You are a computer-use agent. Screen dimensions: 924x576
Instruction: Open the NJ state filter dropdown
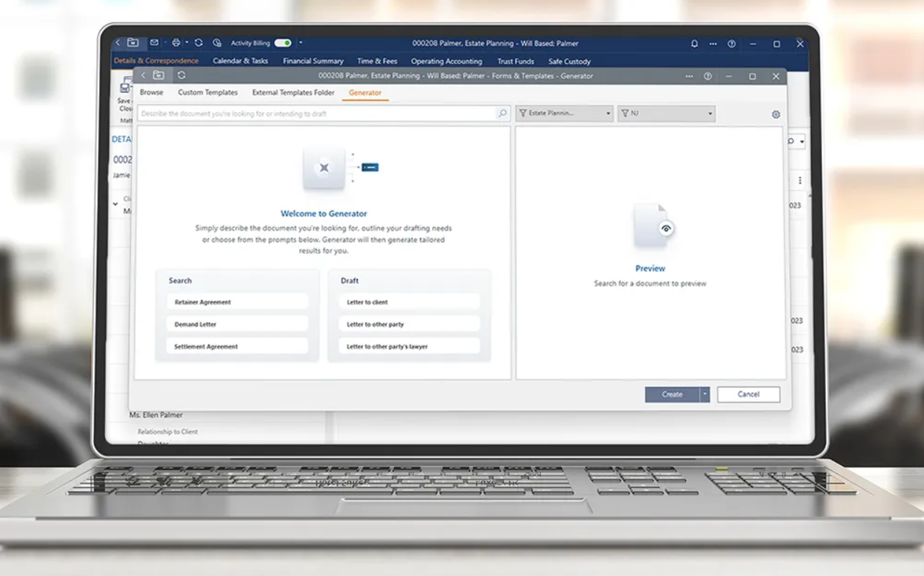coord(667,113)
